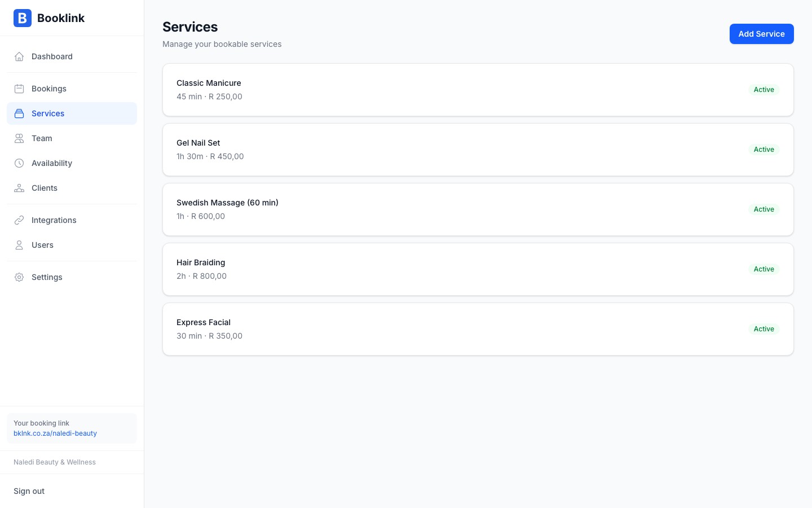
Task: Toggle the Active status for Gel Nail Set
Action: 764,149
